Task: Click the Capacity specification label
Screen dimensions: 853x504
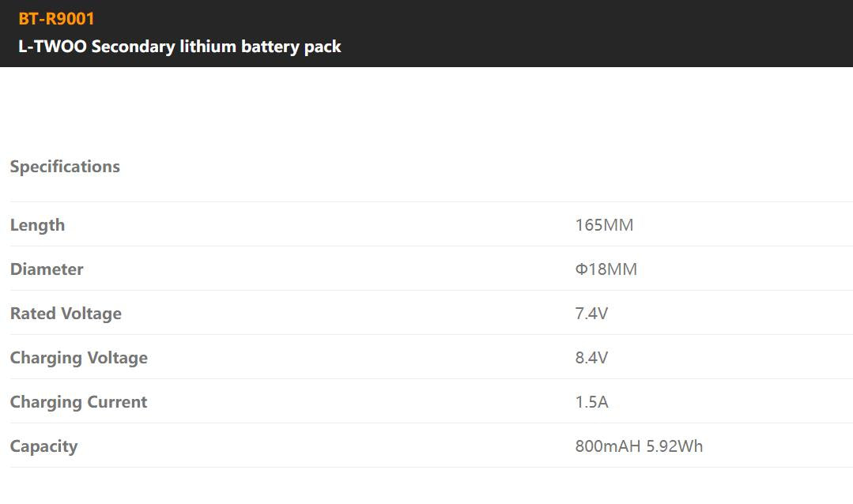Action: pyautogui.click(x=43, y=446)
